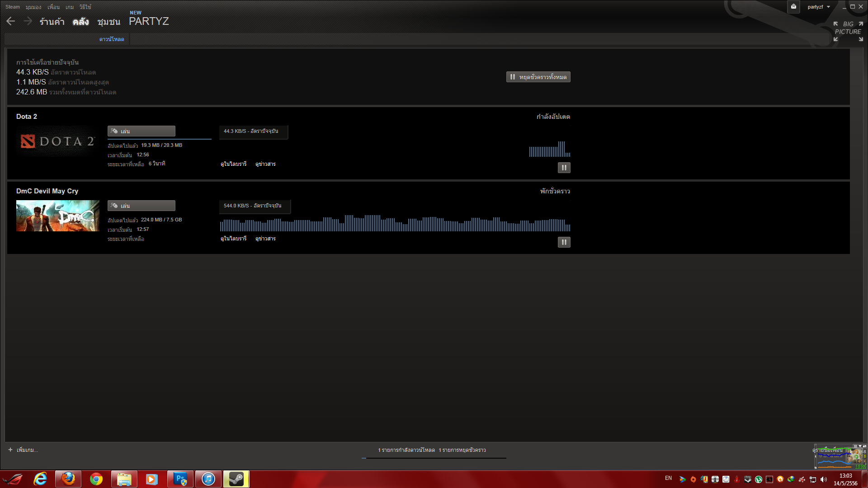Click Play button for Dota 2
Viewport: 868px width, 488px height.
click(141, 131)
